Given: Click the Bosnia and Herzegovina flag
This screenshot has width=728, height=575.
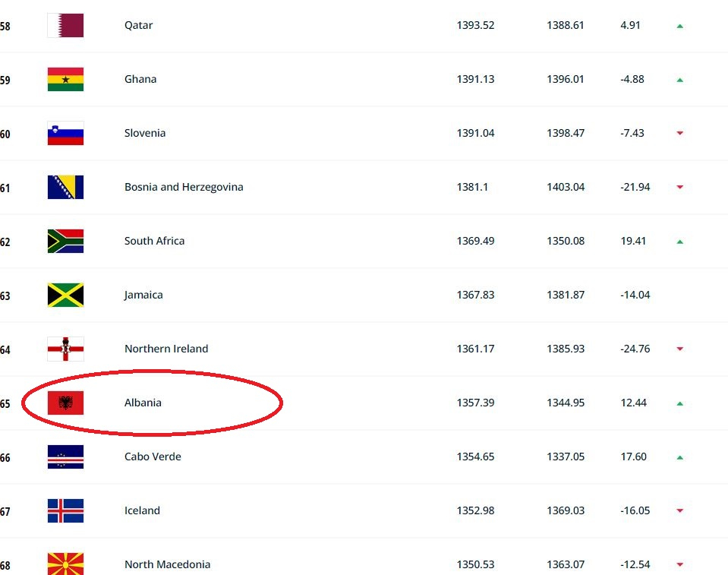Looking at the screenshot, I should 65,187.
